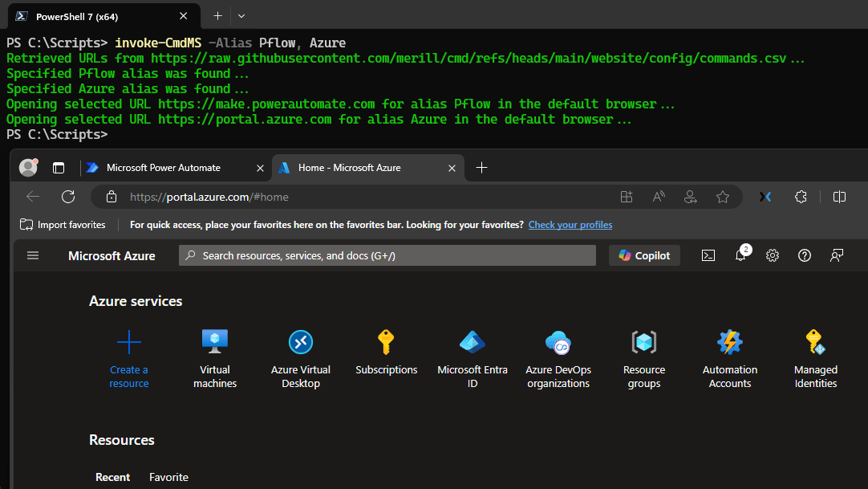This screenshot has width=868, height=489.
Task: Close the Home - Microsoft Azure tab
Action: [x=452, y=168]
